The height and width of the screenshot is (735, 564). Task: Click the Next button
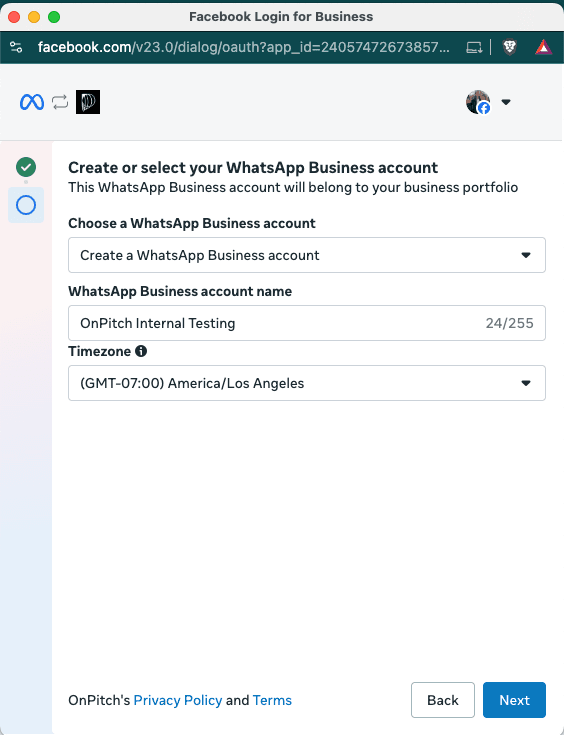tap(514, 700)
